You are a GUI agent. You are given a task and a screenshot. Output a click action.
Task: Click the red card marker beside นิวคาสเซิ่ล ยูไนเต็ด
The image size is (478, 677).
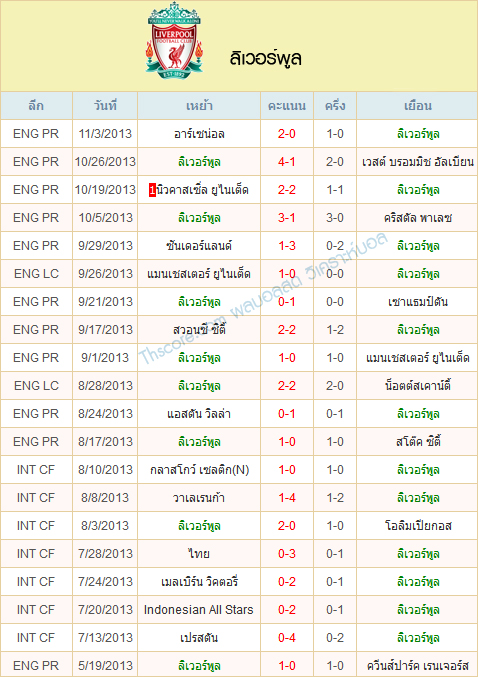(152, 190)
